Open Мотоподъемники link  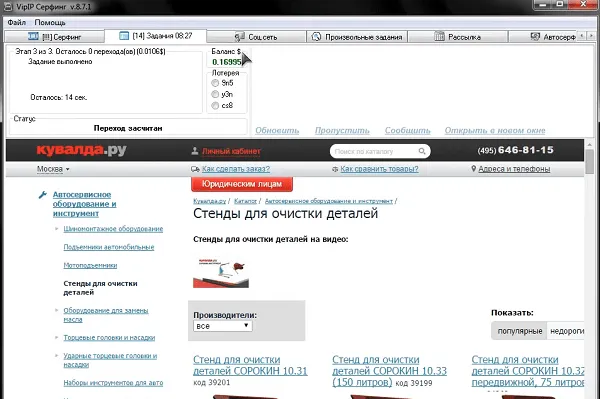90,265
